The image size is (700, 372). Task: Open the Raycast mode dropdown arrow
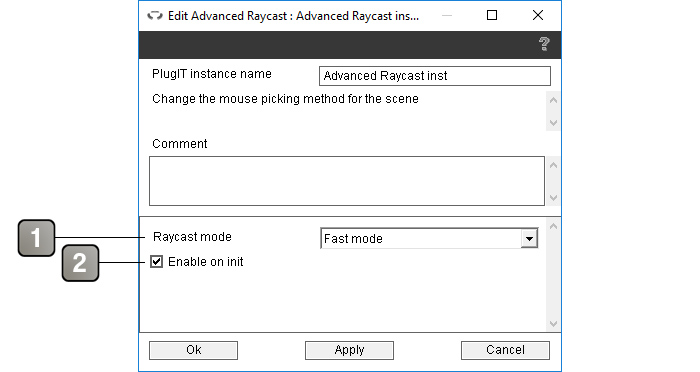(x=529, y=238)
